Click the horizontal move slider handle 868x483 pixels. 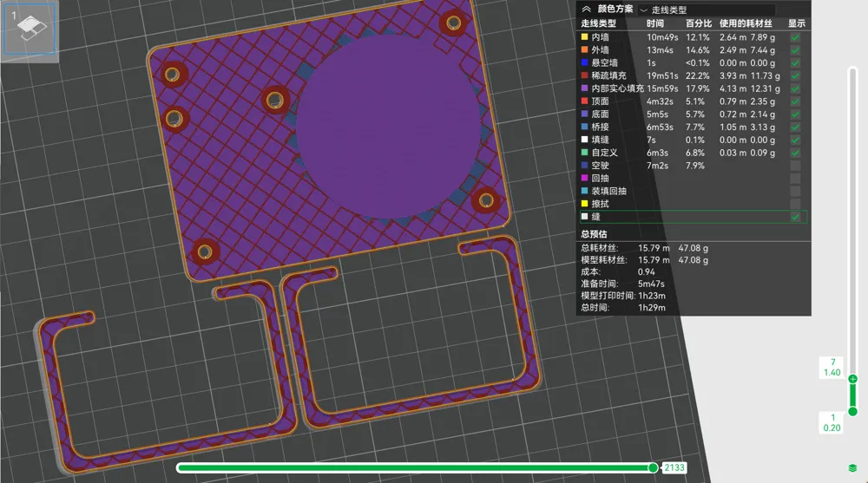654,468
